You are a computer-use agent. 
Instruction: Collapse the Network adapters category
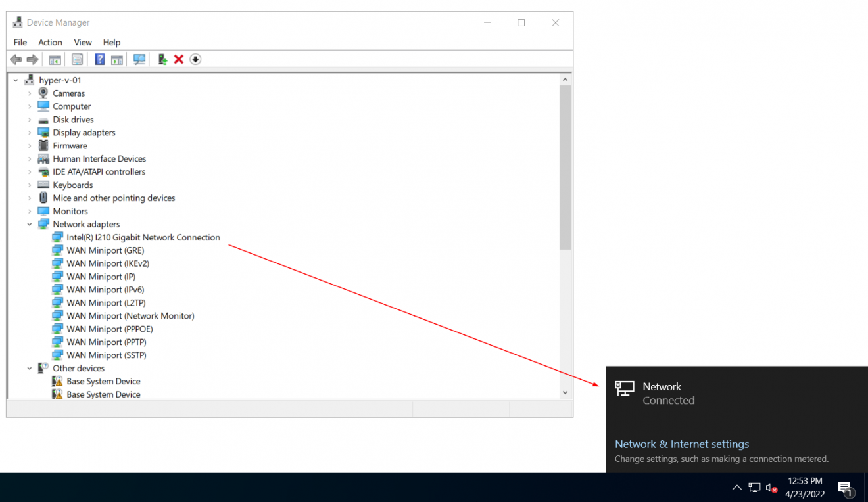point(29,224)
